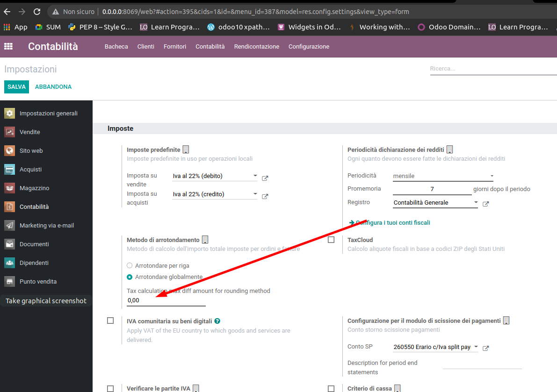
Task: Click the ABBANDONA button
Action: click(53, 87)
